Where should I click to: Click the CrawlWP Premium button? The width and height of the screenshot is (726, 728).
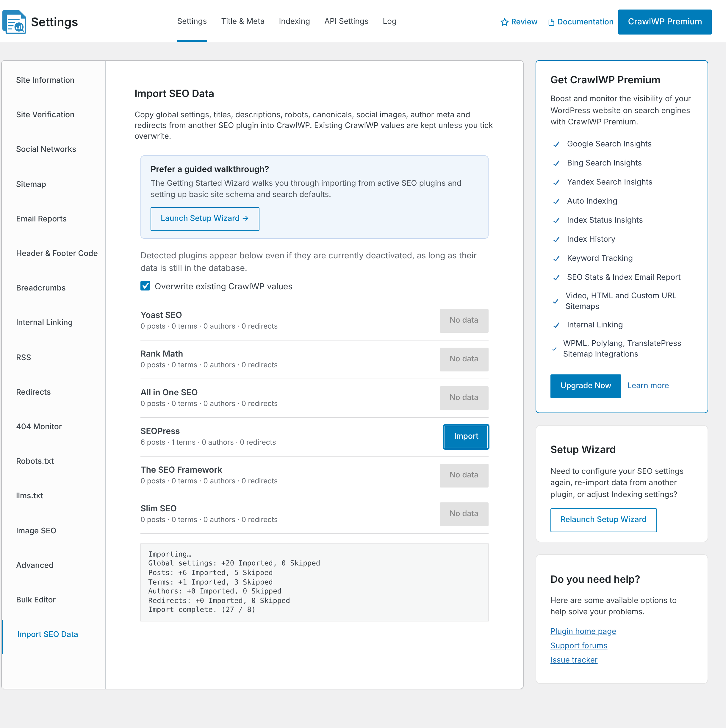coord(665,22)
